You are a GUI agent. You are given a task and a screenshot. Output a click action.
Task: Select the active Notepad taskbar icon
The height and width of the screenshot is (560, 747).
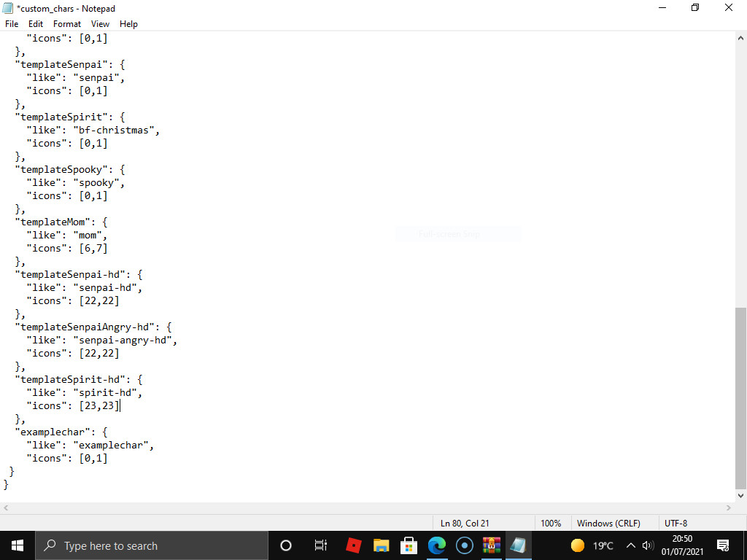pyautogui.click(x=518, y=545)
